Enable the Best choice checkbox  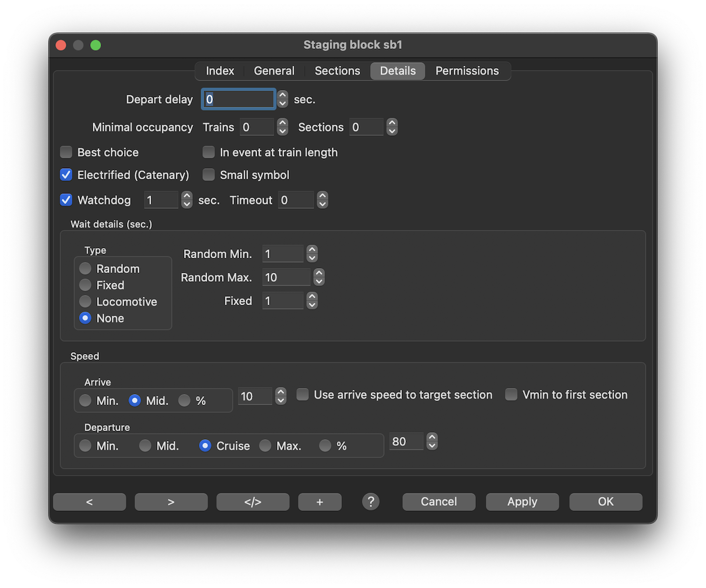(66, 152)
